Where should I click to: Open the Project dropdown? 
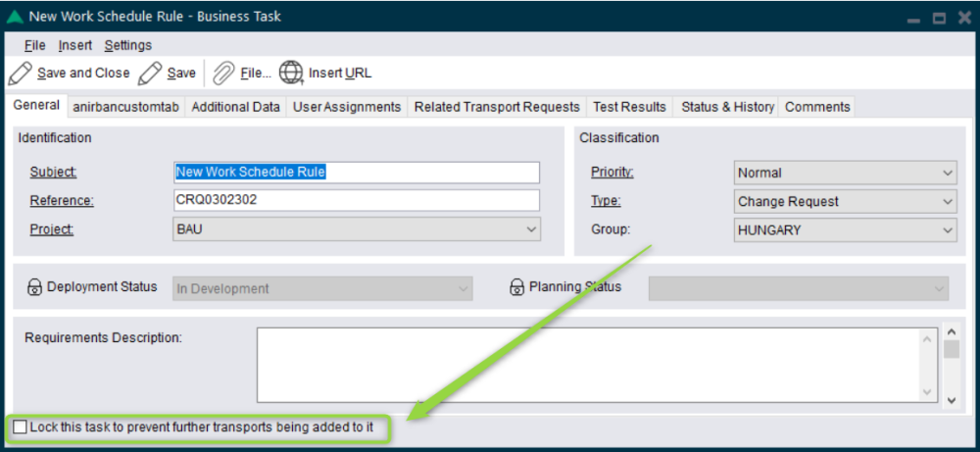[x=531, y=229]
